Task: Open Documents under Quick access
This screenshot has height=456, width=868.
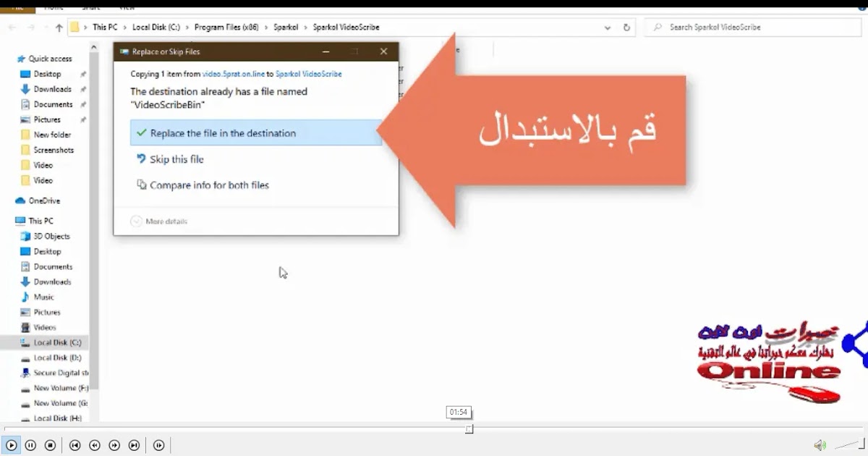Action: point(53,104)
